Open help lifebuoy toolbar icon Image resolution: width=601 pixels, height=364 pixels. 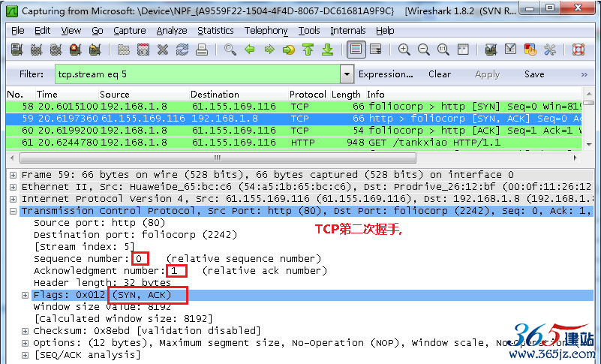coord(578,50)
